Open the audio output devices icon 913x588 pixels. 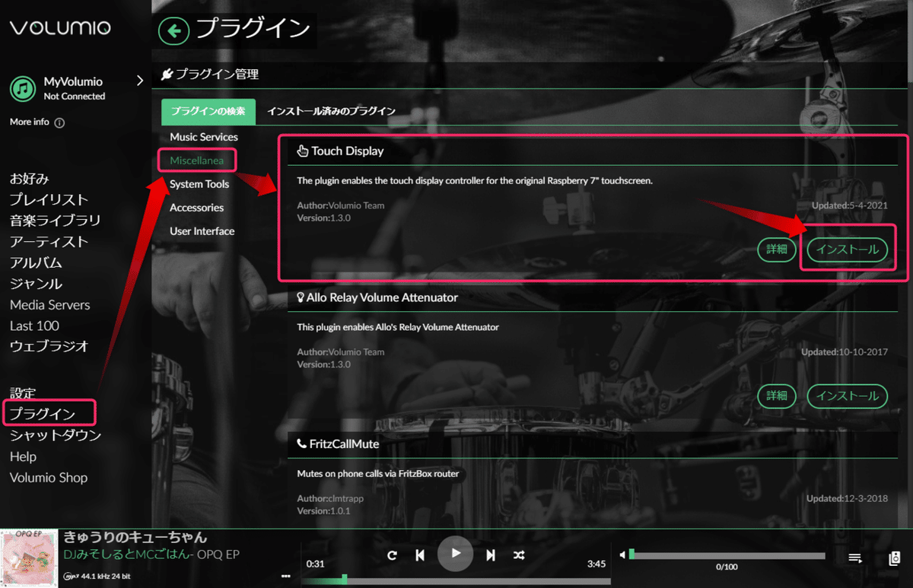[894, 558]
